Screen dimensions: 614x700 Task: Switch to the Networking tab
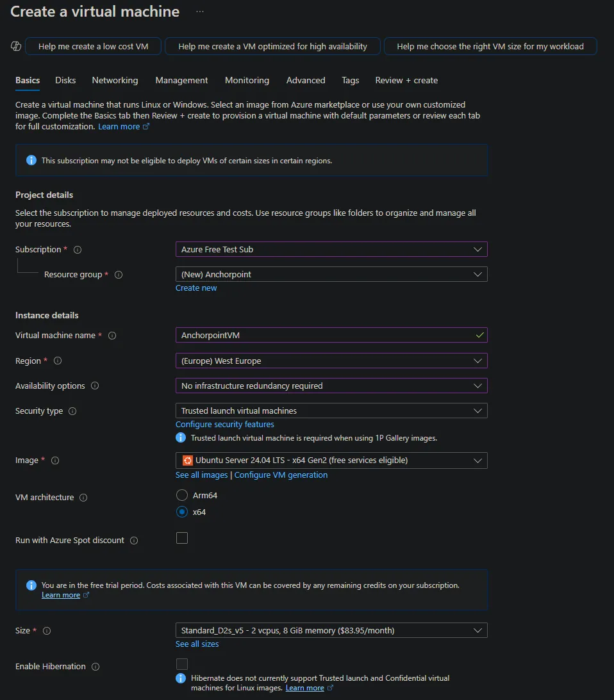click(115, 80)
